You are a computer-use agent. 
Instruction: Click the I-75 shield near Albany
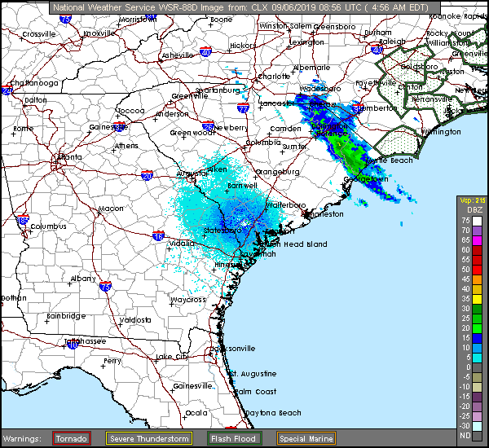(105, 287)
